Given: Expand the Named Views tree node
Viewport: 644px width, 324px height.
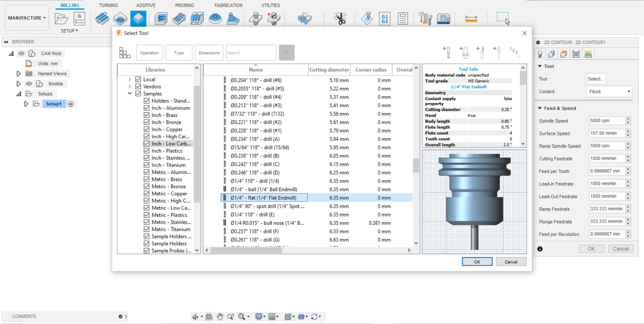Looking at the screenshot, I should (x=19, y=74).
